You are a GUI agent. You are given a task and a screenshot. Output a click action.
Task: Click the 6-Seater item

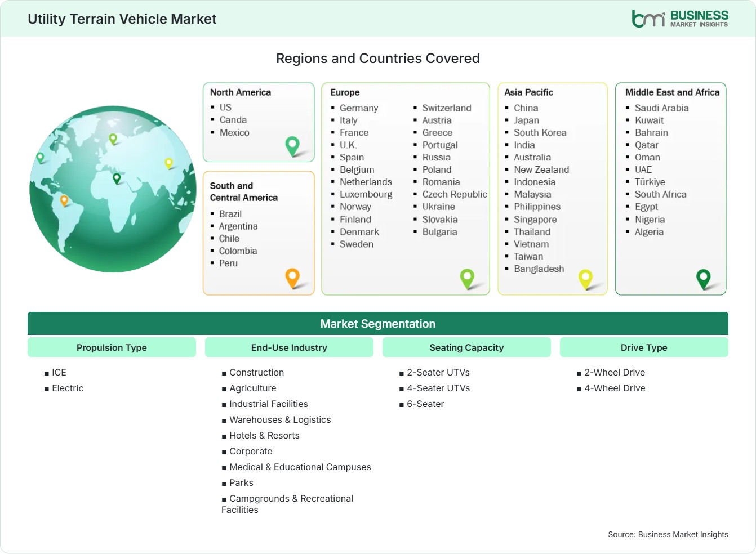[425, 404]
